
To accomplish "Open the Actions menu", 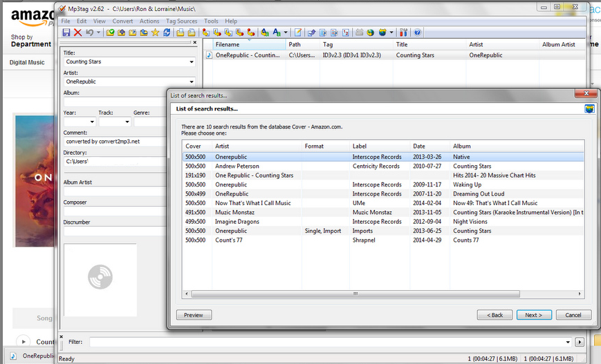I will coord(149,21).
